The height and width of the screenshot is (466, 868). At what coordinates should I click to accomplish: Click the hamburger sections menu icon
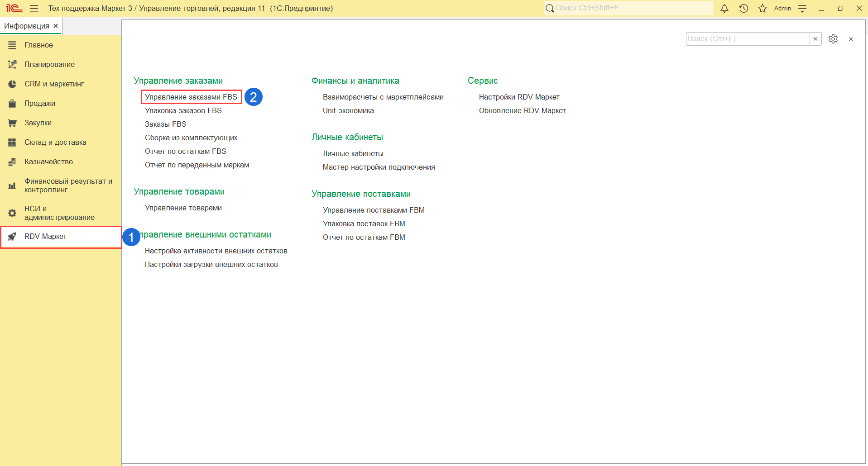pos(34,9)
